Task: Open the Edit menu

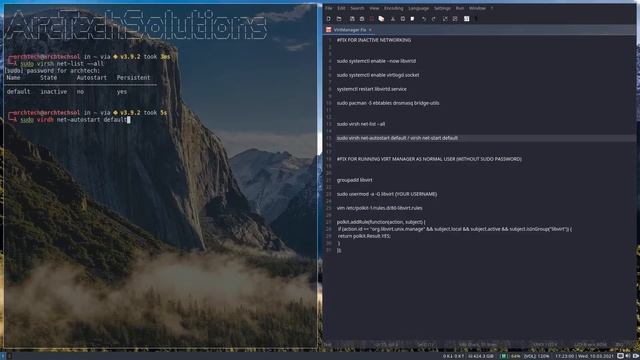Action: (341, 8)
